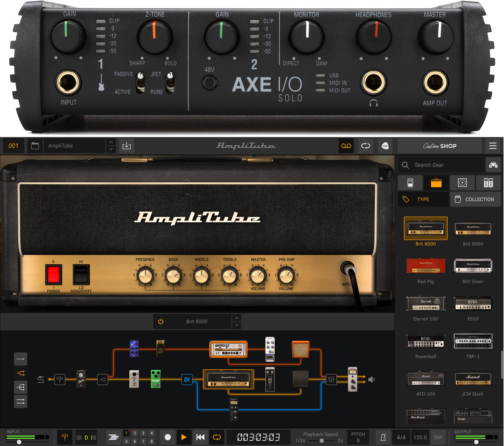Open the next preset with the down arrow
The image size is (504, 446).
(x=111, y=149)
